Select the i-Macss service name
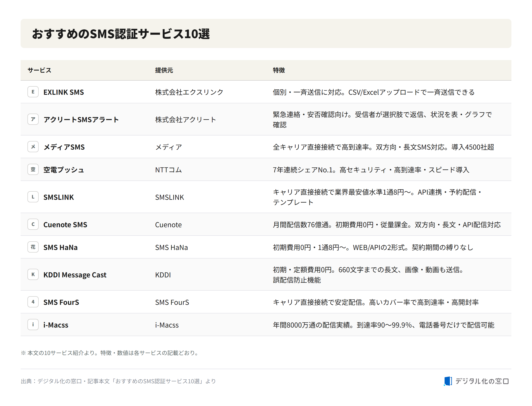Viewport: 532px width, 406px height. (56, 325)
